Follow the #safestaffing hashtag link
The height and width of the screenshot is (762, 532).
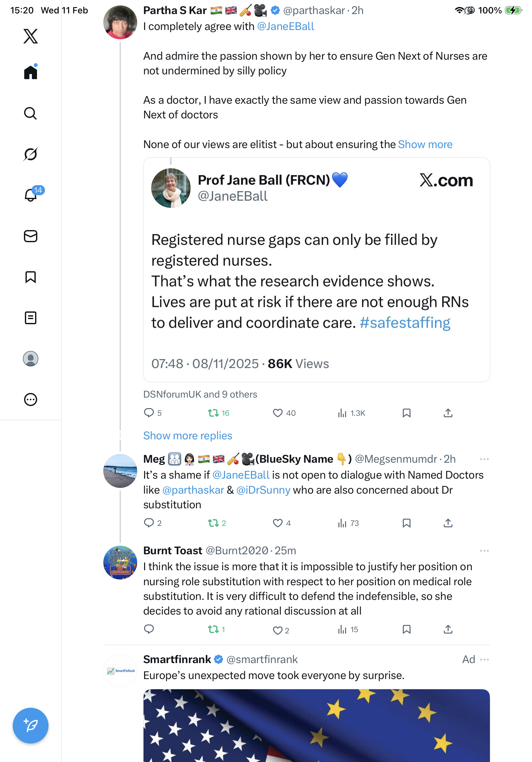pos(405,323)
